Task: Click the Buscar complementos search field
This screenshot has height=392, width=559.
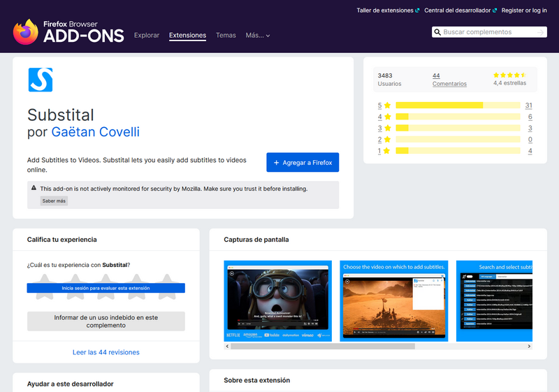Action: [x=489, y=32]
